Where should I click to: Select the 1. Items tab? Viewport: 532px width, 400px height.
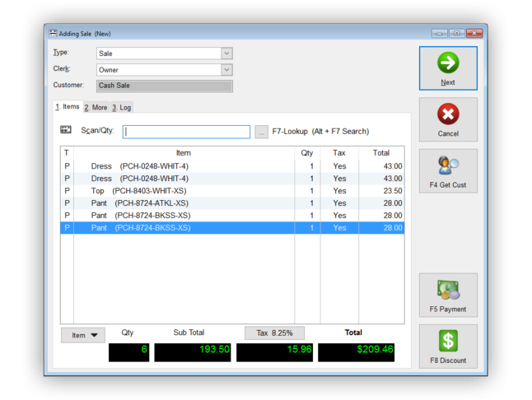(x=68, y=107)
